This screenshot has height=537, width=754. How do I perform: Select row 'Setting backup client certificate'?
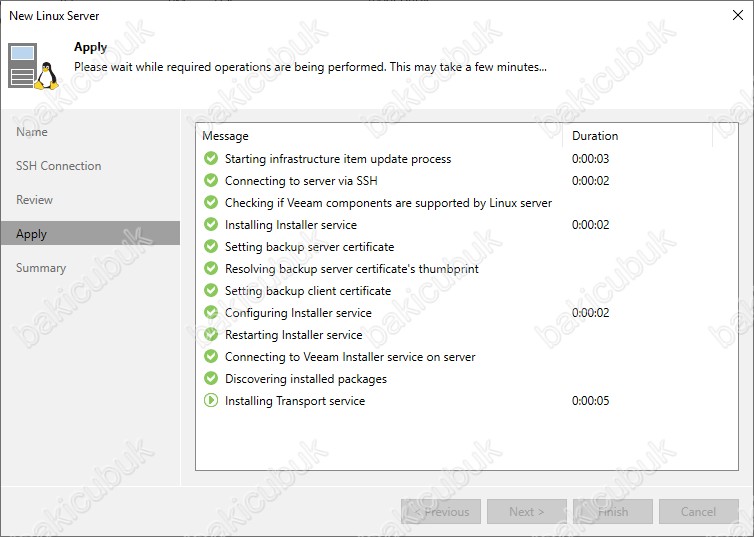pyautogui.click(x=466, y=291)
